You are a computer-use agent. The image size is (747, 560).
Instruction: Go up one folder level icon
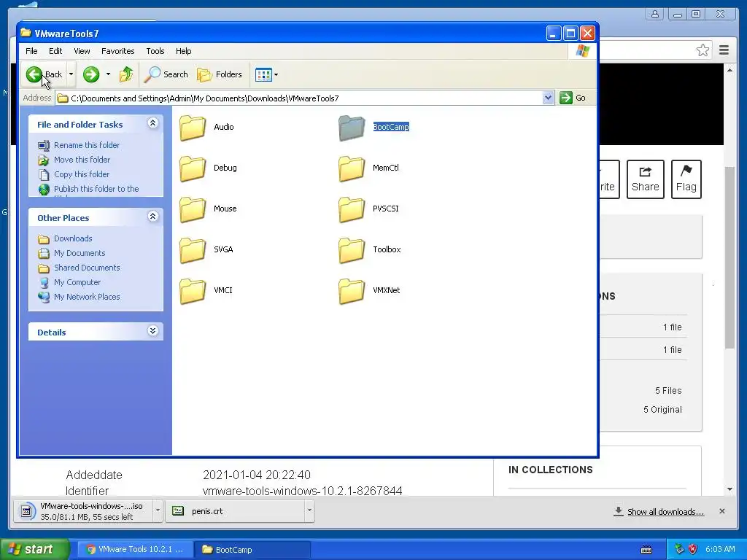126,74
